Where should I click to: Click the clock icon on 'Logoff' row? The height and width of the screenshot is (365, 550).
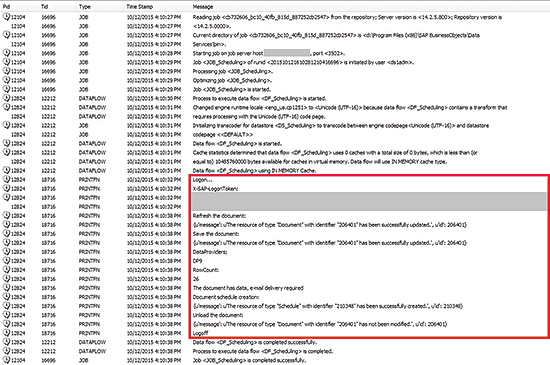tap(6, 332)
